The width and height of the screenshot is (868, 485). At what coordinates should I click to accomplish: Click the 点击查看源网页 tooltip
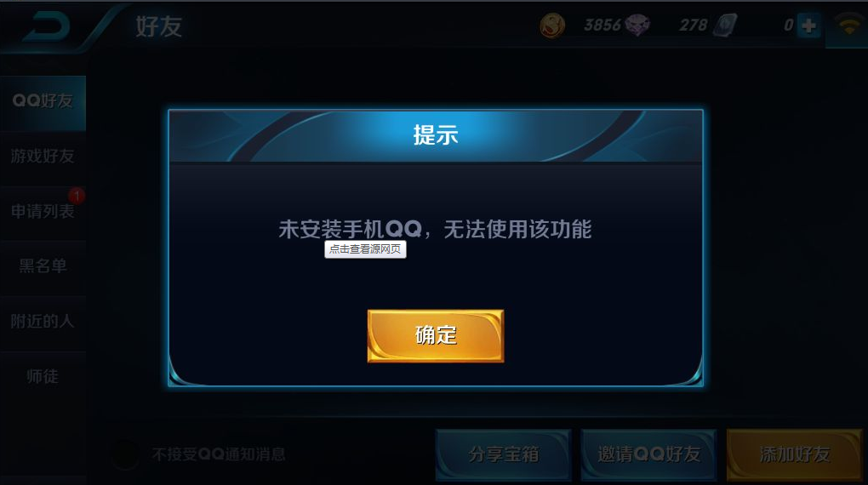coord(365,249)
